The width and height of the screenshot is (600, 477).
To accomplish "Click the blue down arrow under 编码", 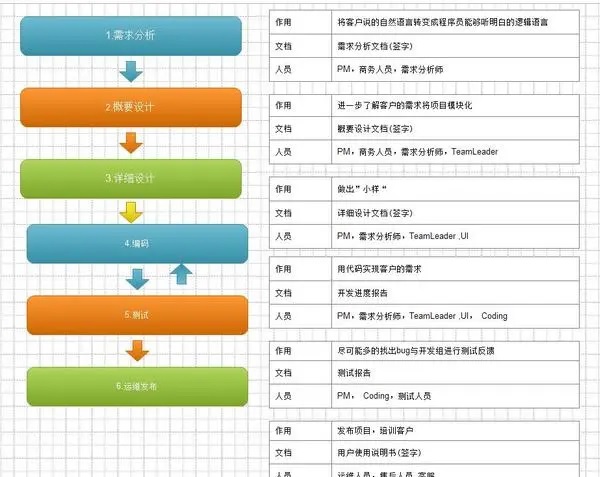I will tap(138, 279).
